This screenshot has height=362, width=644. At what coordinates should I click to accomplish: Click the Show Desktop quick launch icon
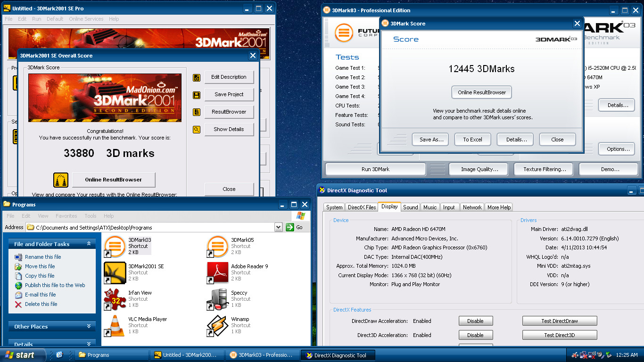coord(59,355)
